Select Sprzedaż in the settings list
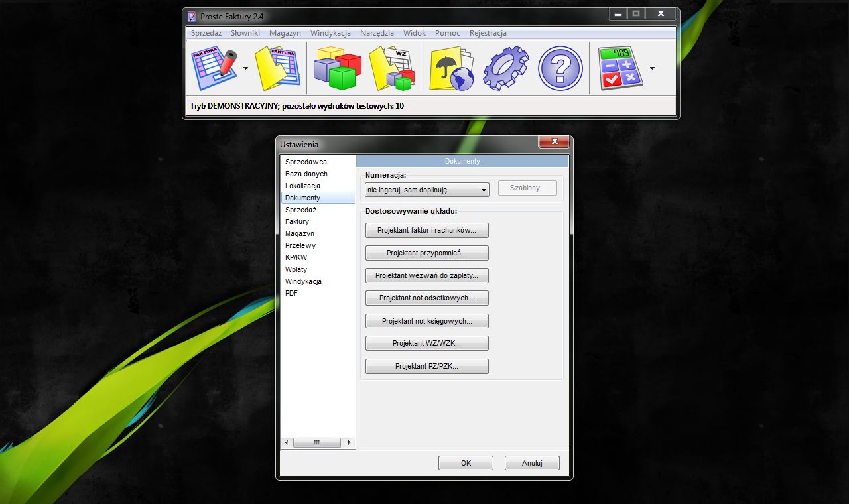The image size is (849, 504). [x=318, y=210]
